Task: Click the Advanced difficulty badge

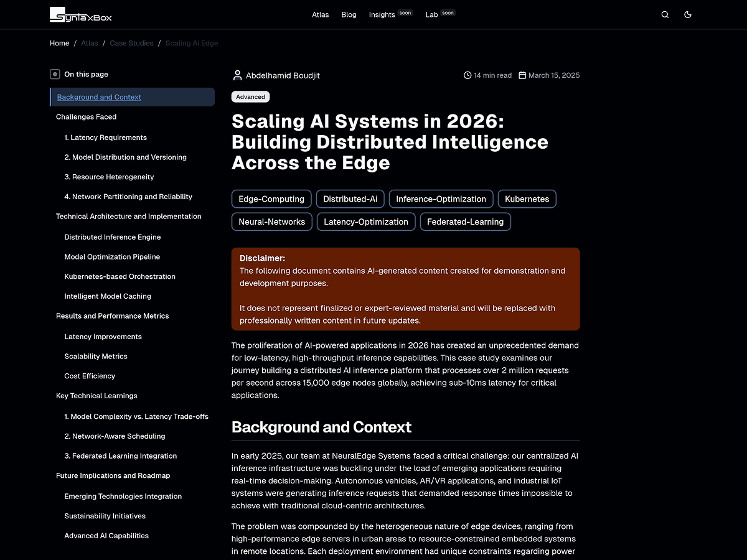Action: [250, 97]
